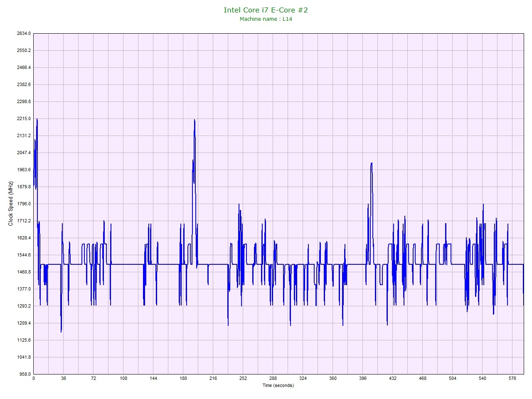The height and width of the screenshot is (399, 532).
Task: Click the Machine name : L14 subtitle
Action: point(266,19)
